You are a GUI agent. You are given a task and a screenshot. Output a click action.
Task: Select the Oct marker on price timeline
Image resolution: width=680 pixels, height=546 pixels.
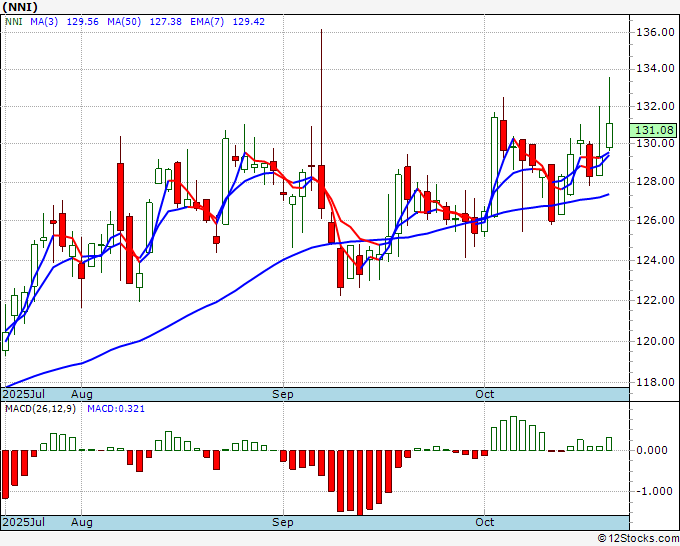coord(484,394)
